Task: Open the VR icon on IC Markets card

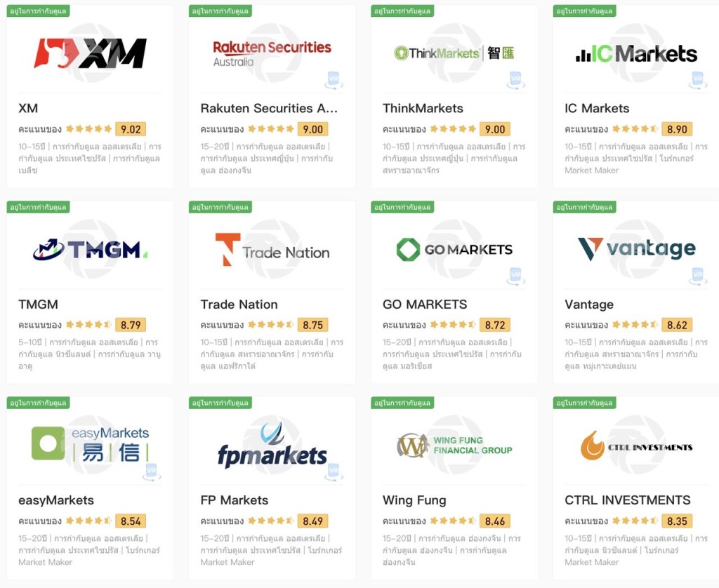Action: [x=697, y=80]
